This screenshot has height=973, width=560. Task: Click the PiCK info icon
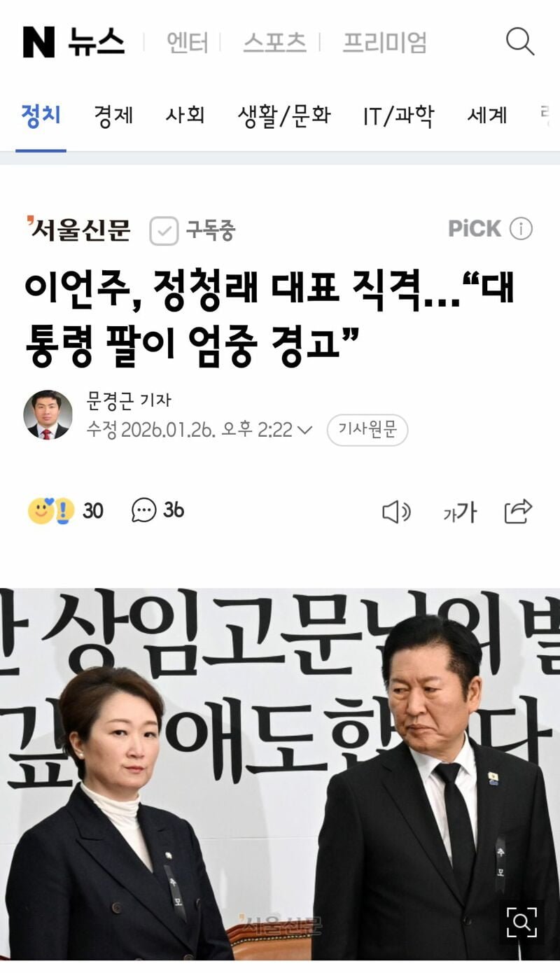pyautogui.click(x=521, y=229)
